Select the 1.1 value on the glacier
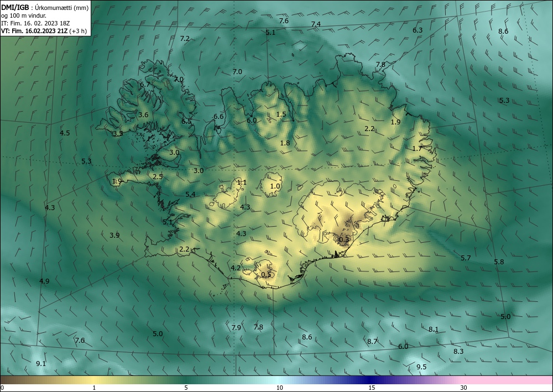The image size is (553, 392). (242, 182)
